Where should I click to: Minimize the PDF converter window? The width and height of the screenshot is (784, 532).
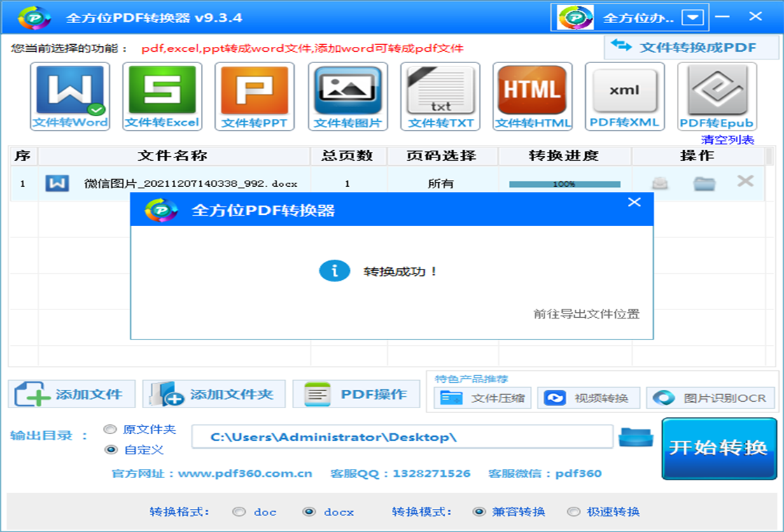click(x=722, y=17)
